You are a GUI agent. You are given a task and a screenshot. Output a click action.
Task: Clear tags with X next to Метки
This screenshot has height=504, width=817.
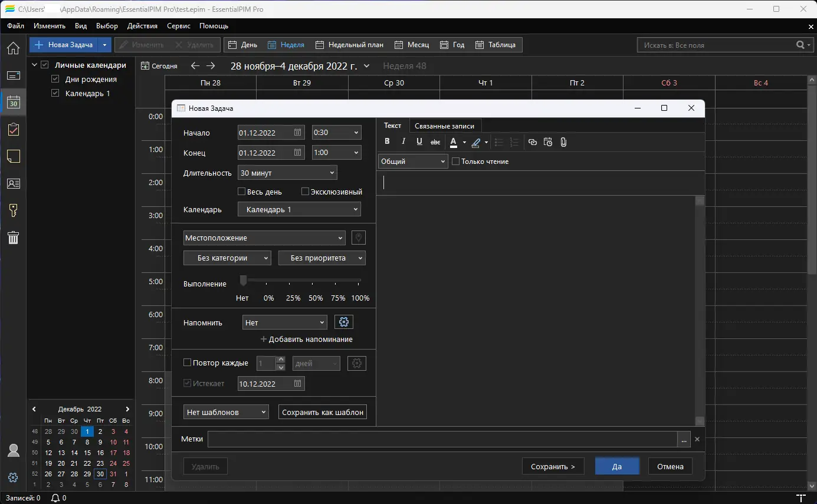tap(697, 439)
